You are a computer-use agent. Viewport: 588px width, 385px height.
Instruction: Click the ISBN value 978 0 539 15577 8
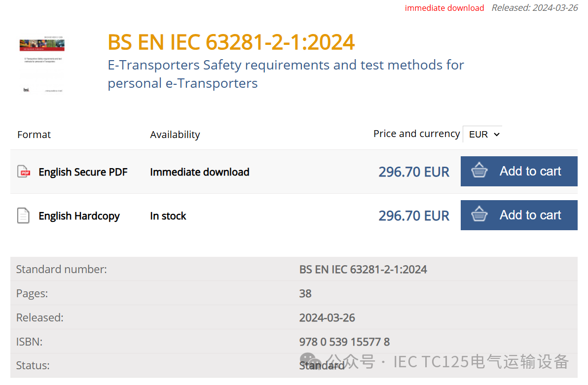[344, 342]
